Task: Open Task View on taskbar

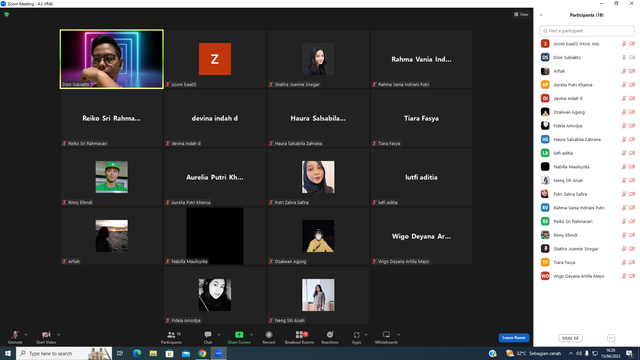Action: point(120,353)
